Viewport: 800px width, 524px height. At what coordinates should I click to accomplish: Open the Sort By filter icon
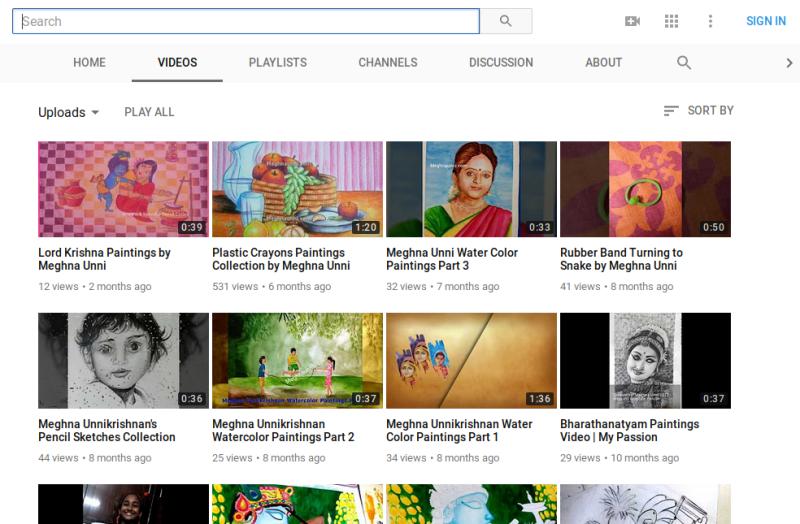click(671, 111)
